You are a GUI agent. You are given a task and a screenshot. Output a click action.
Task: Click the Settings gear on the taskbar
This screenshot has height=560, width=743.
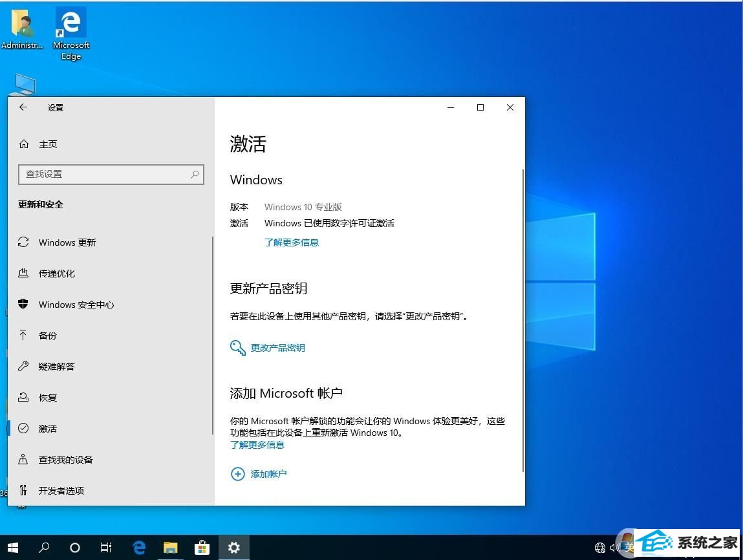234,548
